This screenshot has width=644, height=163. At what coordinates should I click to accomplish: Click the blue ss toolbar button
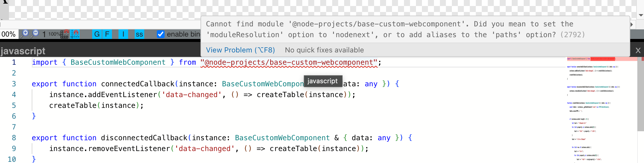[139, 34]
